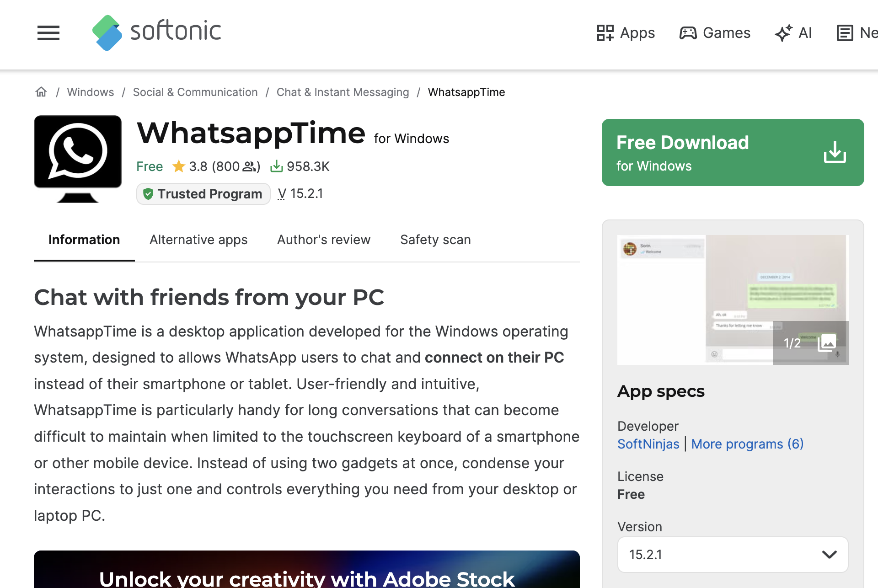Click the download arrow icon

(835, 152)
